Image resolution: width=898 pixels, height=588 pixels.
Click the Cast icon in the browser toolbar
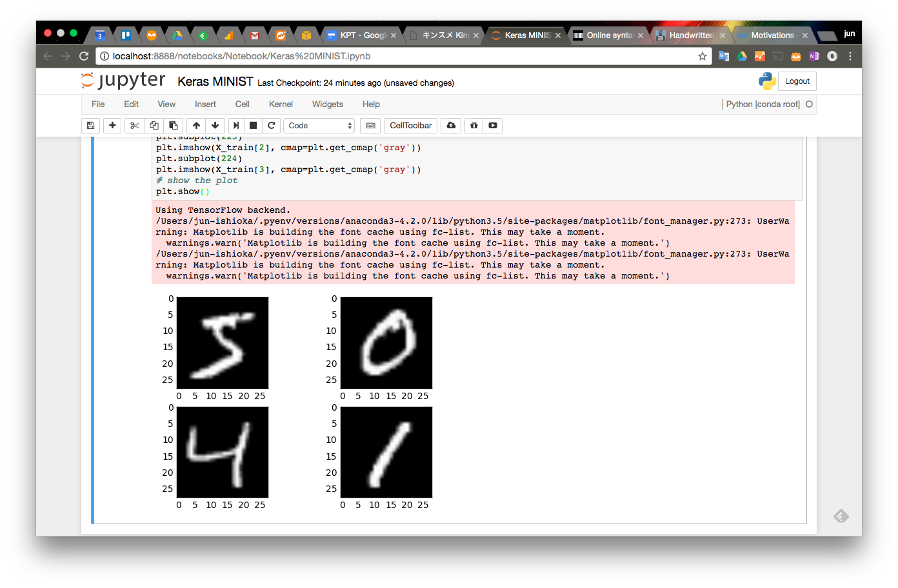pyautogui.click(x=778, y=56)
